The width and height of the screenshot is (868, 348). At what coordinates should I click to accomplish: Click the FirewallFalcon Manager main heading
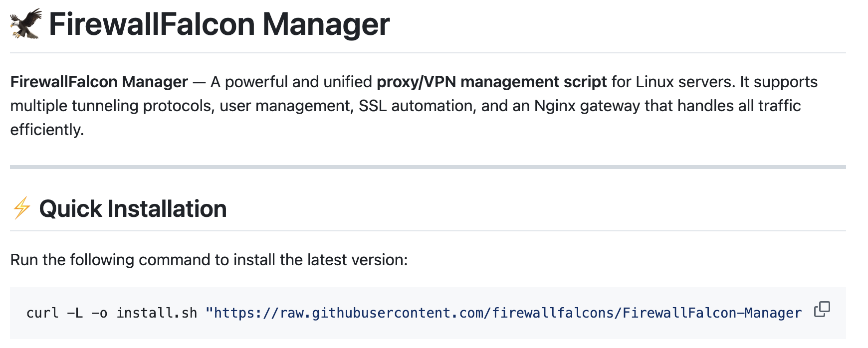click(x=219, y=24)
